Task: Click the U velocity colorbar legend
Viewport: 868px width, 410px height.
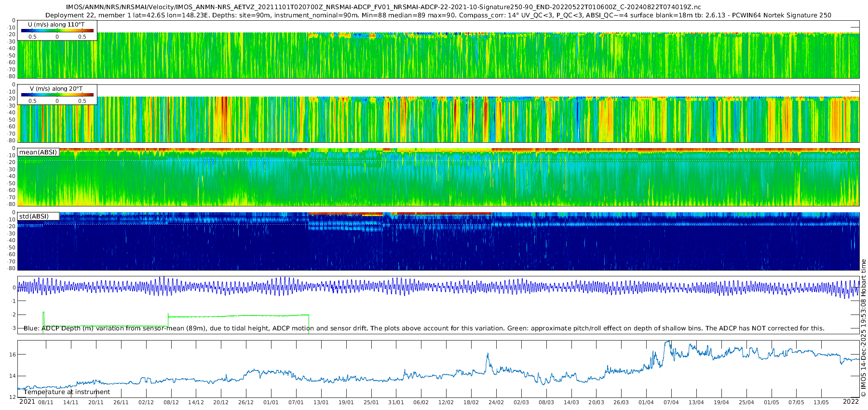Action: [57, 31]
